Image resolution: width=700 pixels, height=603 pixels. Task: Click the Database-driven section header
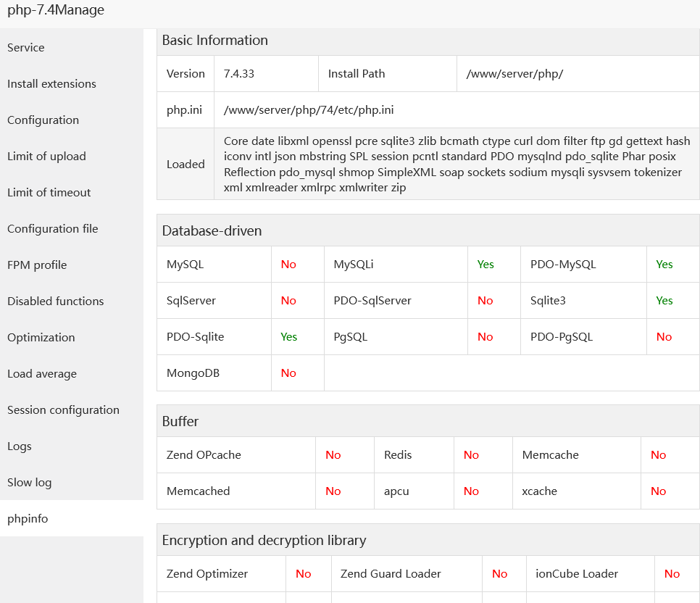tap(212, 231)
